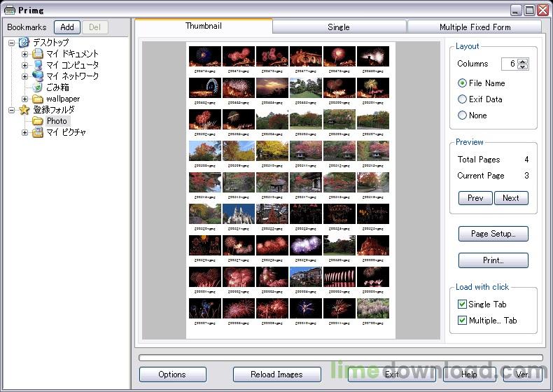Click the Recycle Bin (ごみ箱) icon

(x=38, y=87)
